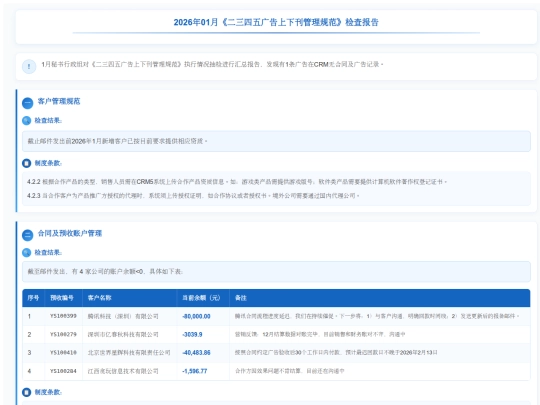
Task: Click the 备注 column header
Action: 241,298
